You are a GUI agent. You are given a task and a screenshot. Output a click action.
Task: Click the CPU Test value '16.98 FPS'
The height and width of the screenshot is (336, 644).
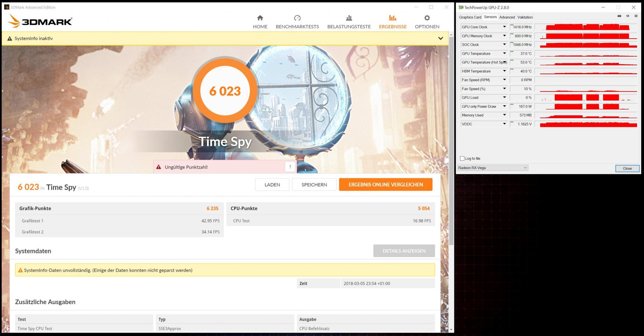tap(422, 221)
